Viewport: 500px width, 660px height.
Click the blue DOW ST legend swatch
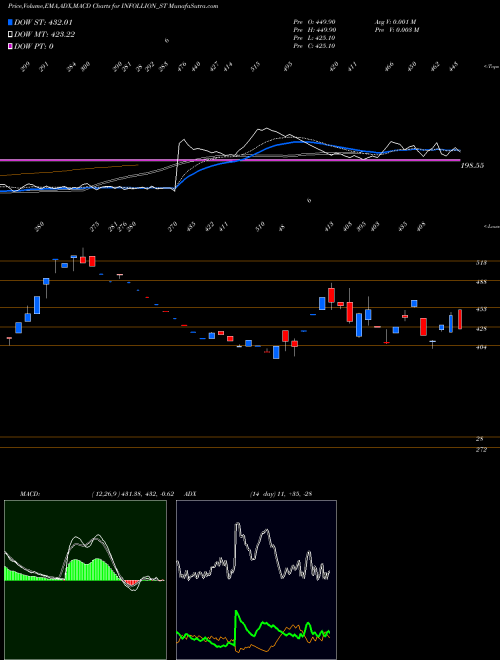click(x=11, y=23)
